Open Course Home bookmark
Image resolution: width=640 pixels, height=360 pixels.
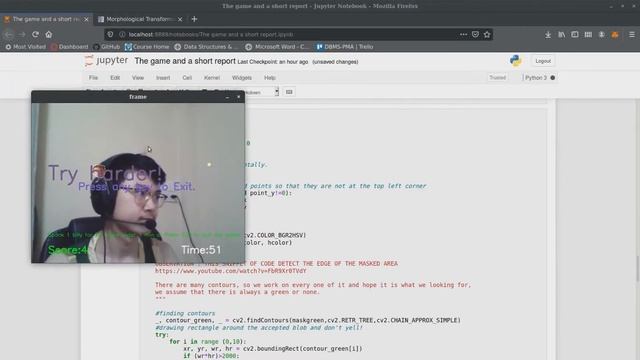(147, 47)
